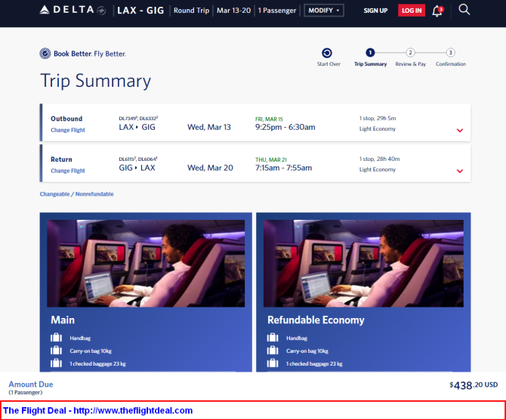Click Change Flight under Return
506x420 pixels.
coord(68,171)
